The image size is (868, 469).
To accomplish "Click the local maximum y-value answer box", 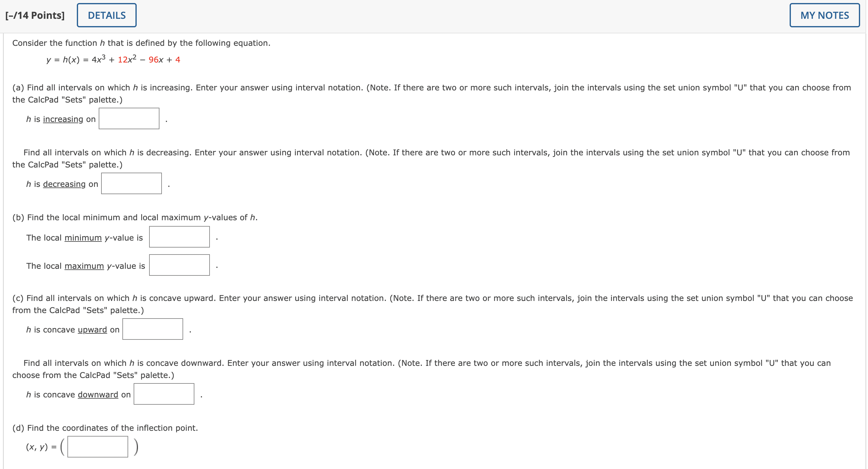I will click(x=179, y=265).
